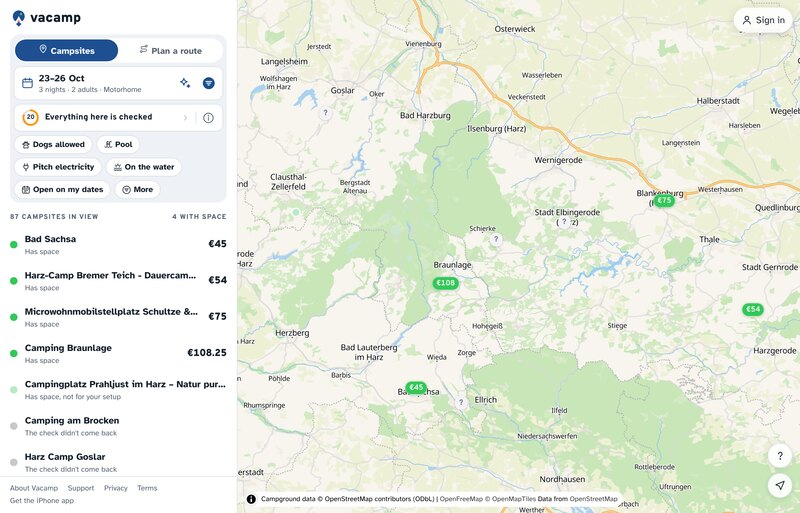800x513 pixels.
Task: Click the €75 map marker near Blankenburg
Action: coord(664,201)
